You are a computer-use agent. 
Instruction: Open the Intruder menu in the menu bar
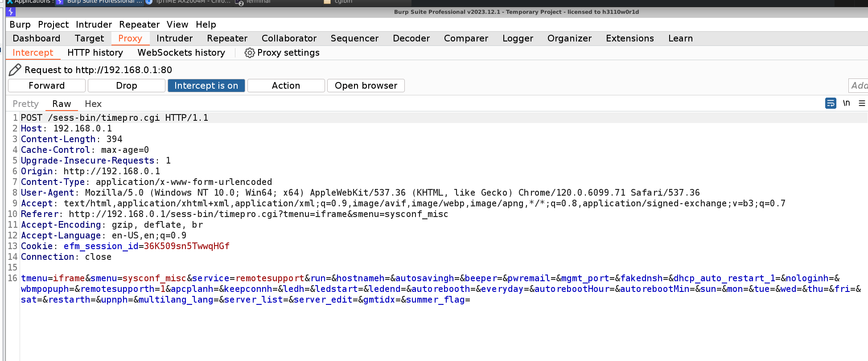pos(94,25)
